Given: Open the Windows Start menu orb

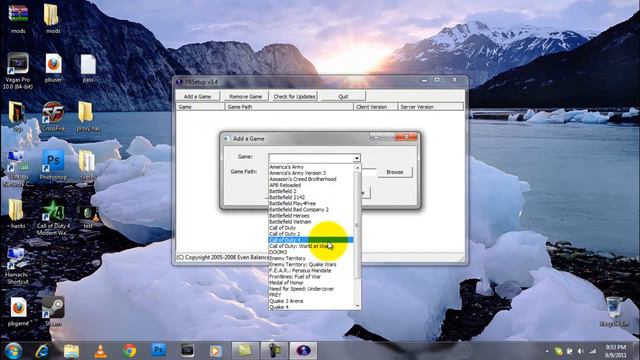Looking at the screenshot, I should tap(13, 351).
